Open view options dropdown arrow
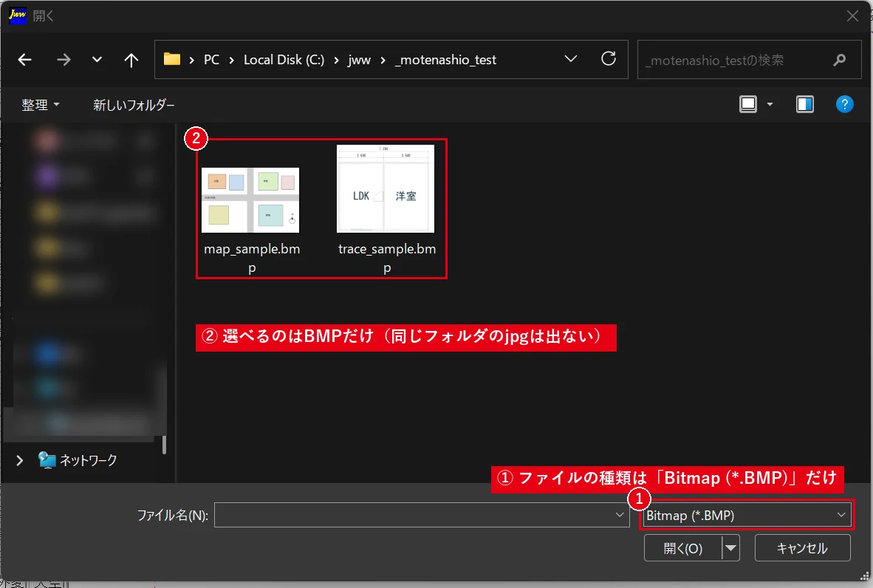The image size is (873, 588). (x=770, y=104)
